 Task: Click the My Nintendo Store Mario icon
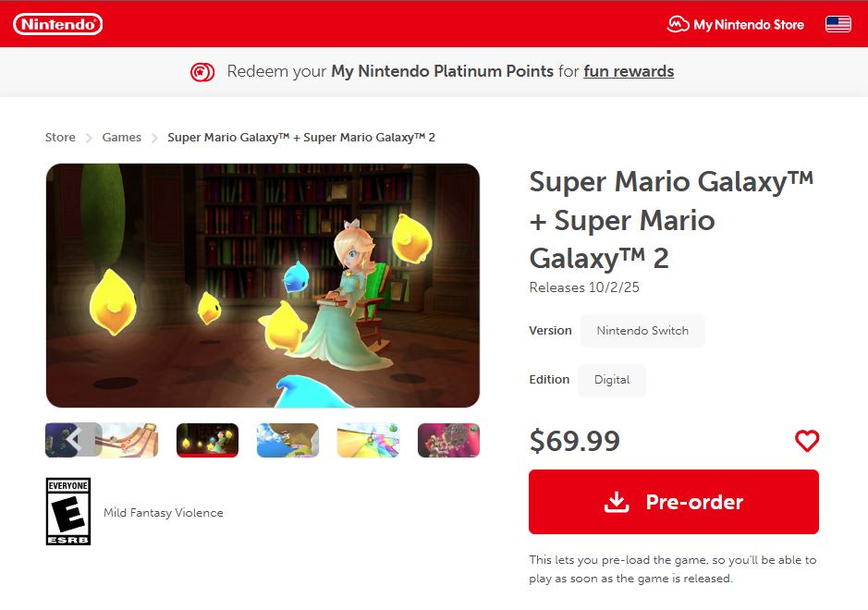tap(678, 25)
